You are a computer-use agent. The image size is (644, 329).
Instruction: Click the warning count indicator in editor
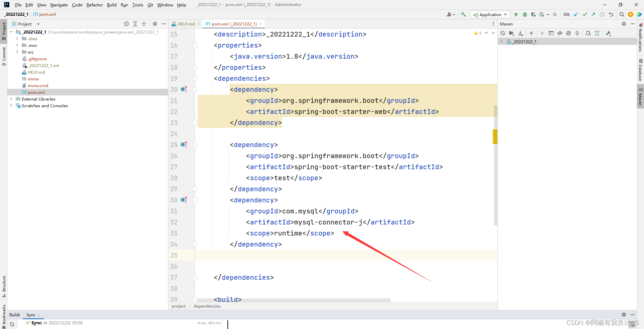[x=478, y=33]
